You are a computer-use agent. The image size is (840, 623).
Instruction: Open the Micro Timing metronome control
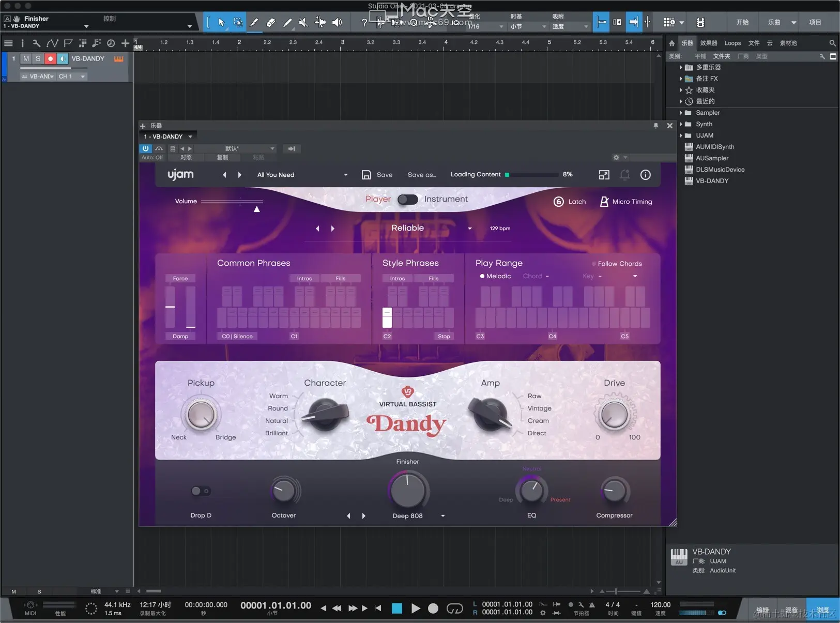pyautogui.click(x=626, y=202)
